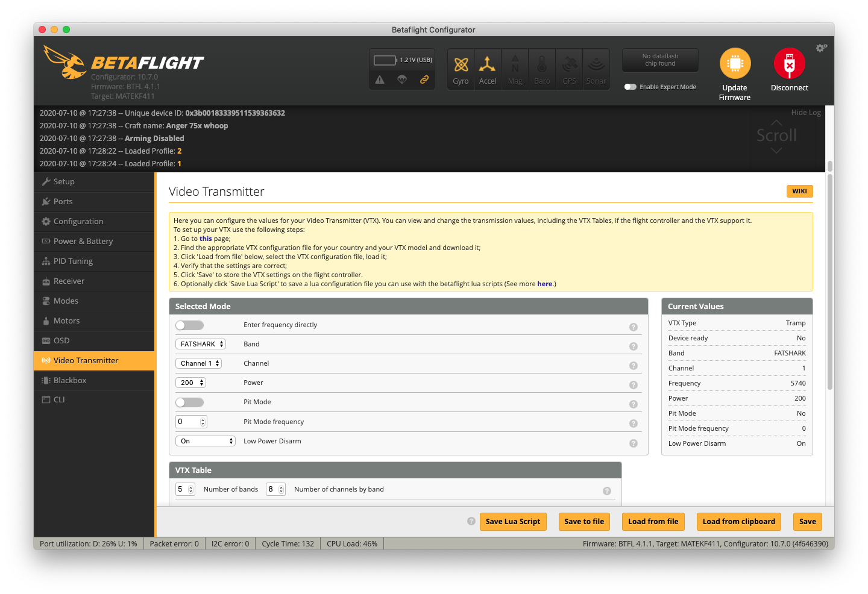Open help for VTX Table bands
This screenshot has height=594, width=868.
[x=607, y=491]
